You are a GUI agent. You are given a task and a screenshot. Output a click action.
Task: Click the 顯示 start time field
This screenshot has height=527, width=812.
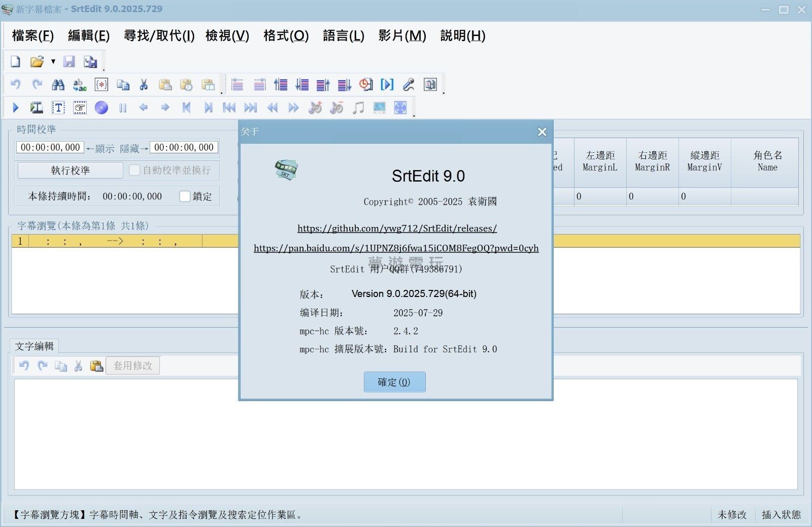50,147
